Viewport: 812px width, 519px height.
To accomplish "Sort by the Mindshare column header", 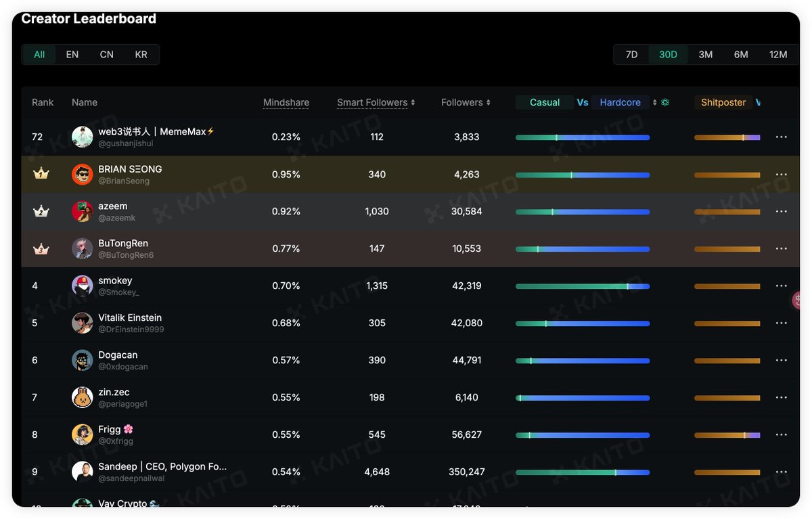I will (x=286, y=102).
